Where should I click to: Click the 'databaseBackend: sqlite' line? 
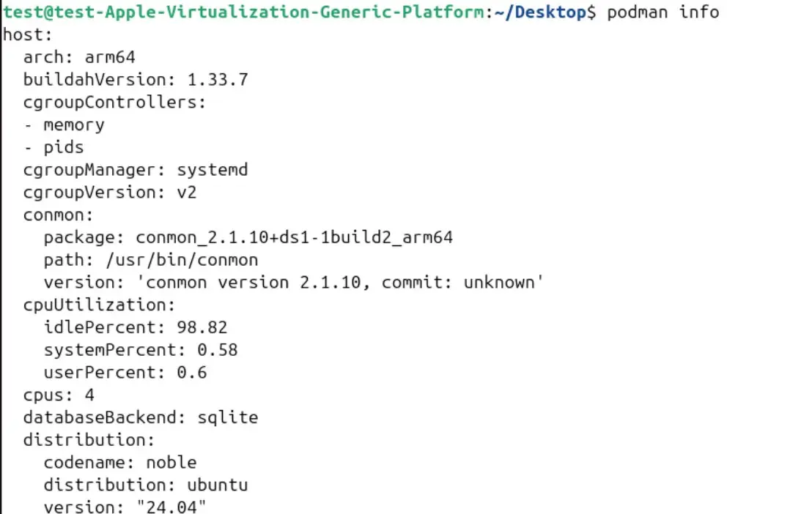[x=141, y=418]
